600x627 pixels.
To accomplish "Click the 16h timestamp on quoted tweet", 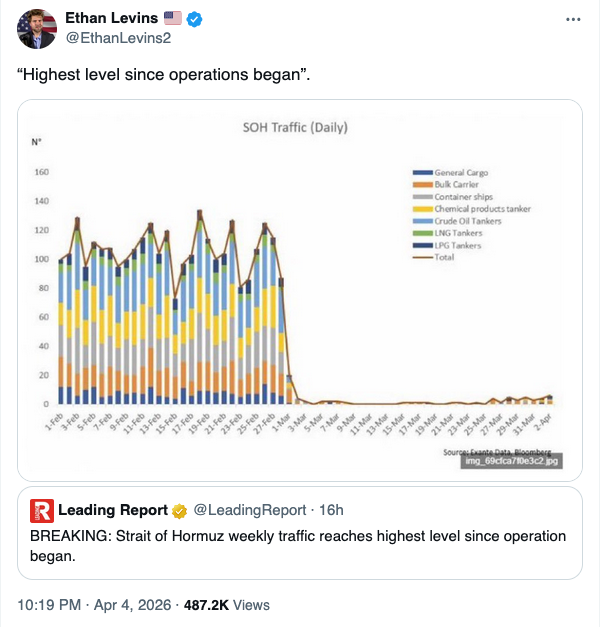I will [333, 511].
